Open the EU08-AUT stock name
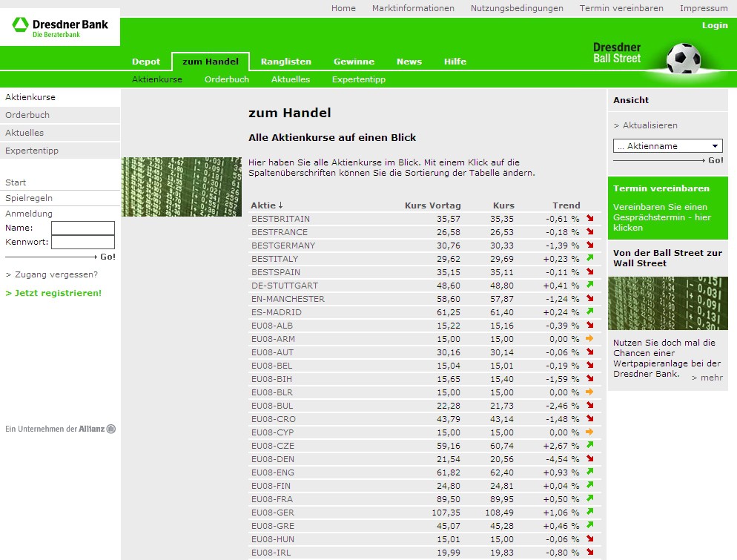737x560 pixels. click(x=272, y=352)
